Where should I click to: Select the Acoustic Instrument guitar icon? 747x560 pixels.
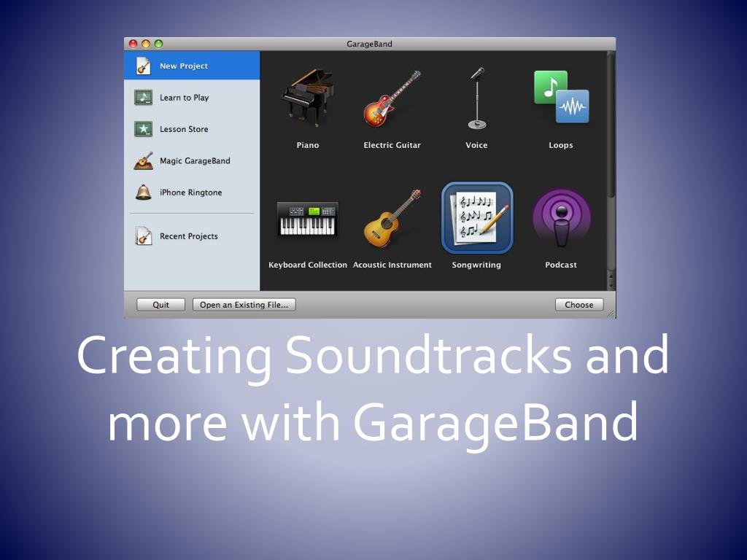point(392,219)
